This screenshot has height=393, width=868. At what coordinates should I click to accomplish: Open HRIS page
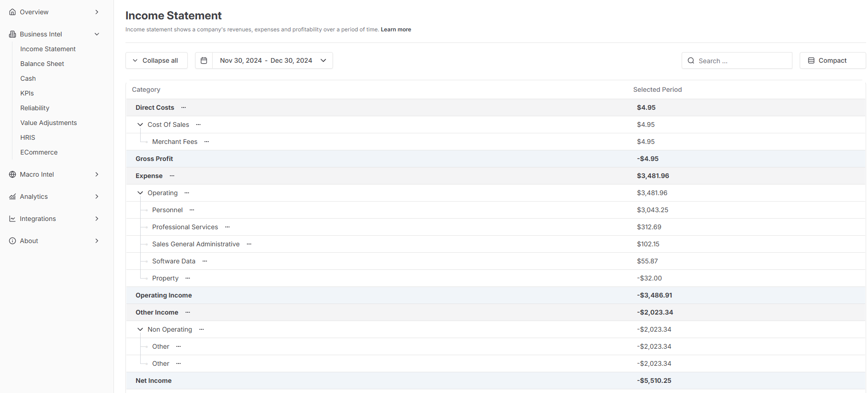(x=28, y=137)
